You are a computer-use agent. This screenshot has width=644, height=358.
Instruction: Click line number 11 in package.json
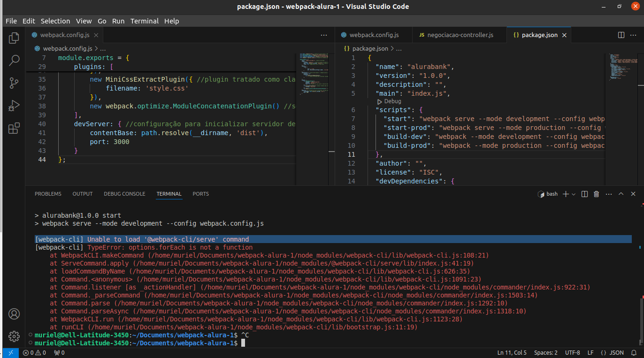pyautogui.click(x=352, y=154)
